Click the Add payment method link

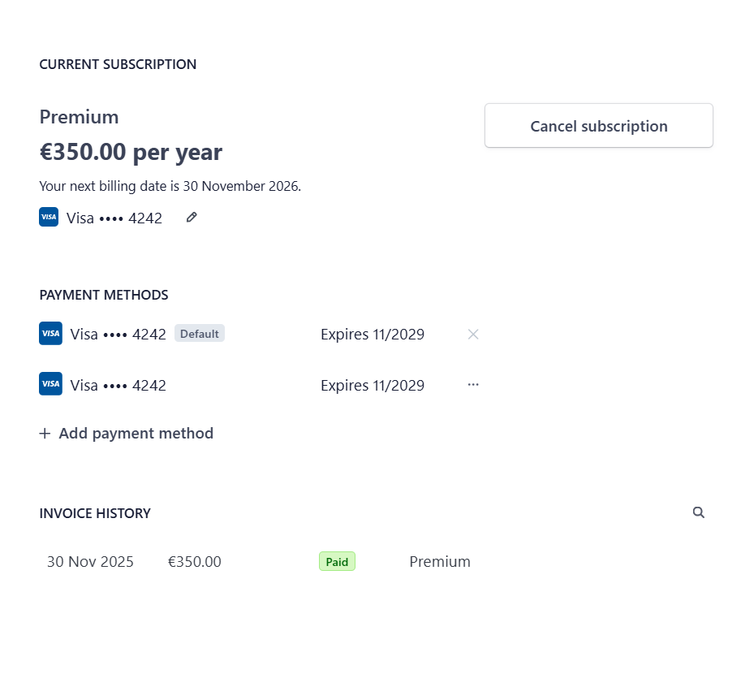tap(136, 434)
